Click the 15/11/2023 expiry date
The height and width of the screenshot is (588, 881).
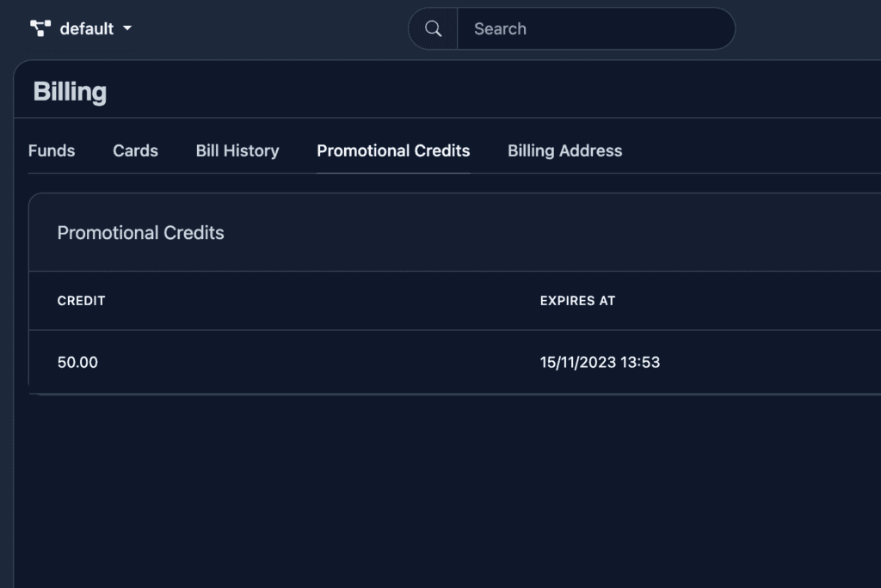[x=578, y=362]
